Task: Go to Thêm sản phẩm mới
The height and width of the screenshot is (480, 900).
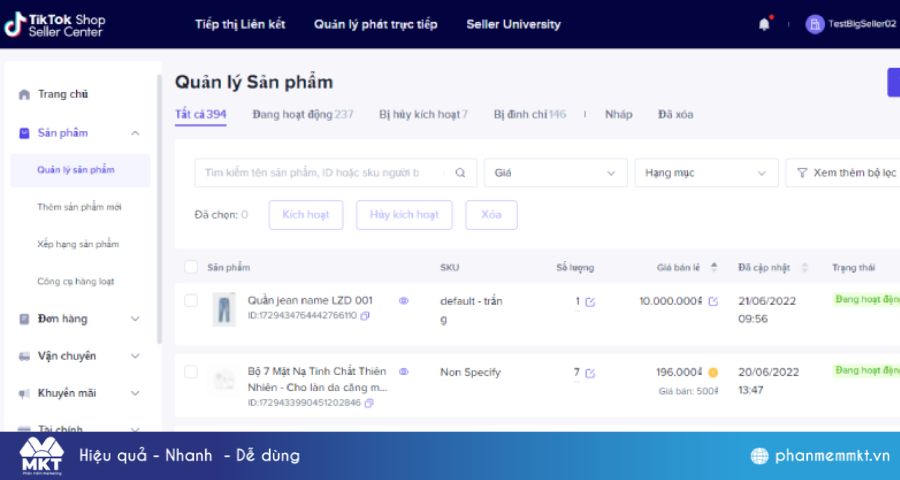Action: pos(79,207)
